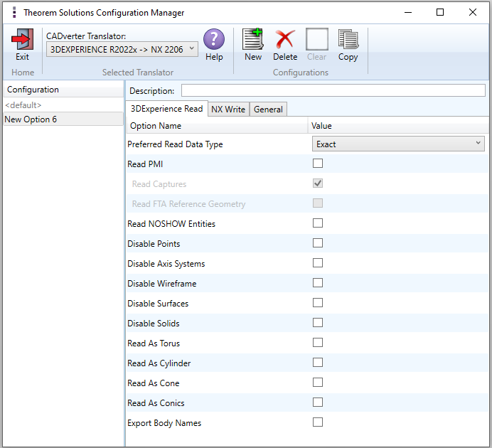Click the Exit icon in the Home group
This screenshot has height=448, width=492.
pyautogui.click(x=22, y=39)
